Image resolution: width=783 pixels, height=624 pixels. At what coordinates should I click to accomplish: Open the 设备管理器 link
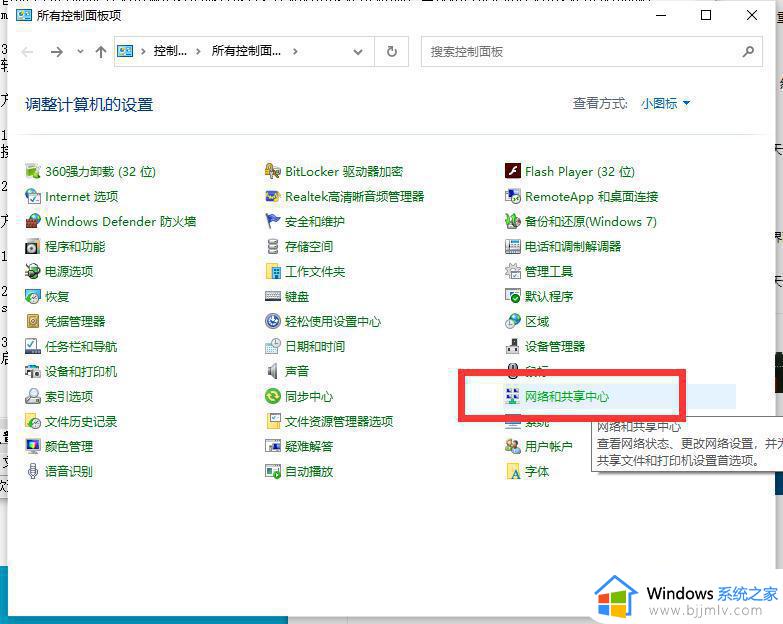(x=555, y=346)
